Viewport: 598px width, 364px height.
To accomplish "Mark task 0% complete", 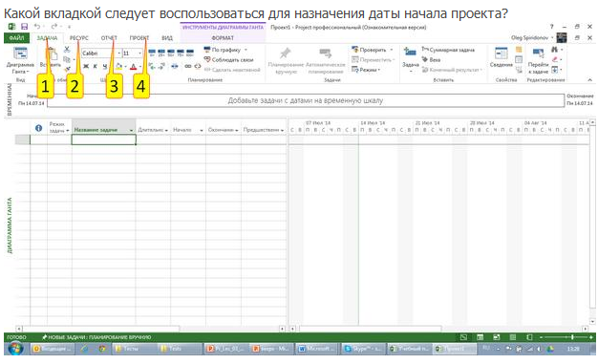I will click(x=152, y=53).
